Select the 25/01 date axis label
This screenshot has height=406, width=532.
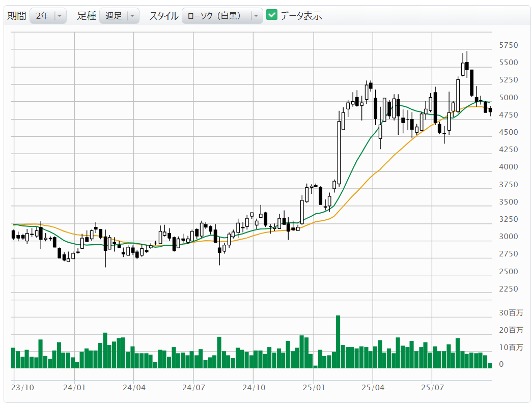pyautogui.click(x=314, y=387)
